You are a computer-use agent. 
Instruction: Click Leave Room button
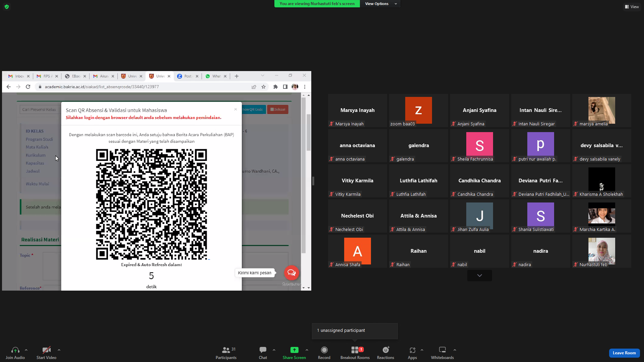pos(624,353)
